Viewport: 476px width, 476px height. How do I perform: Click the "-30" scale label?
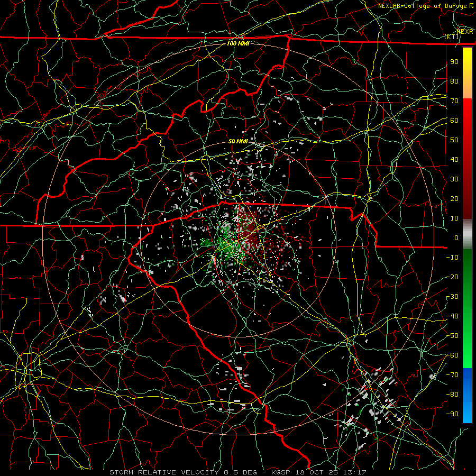click(x=452, y=297)
